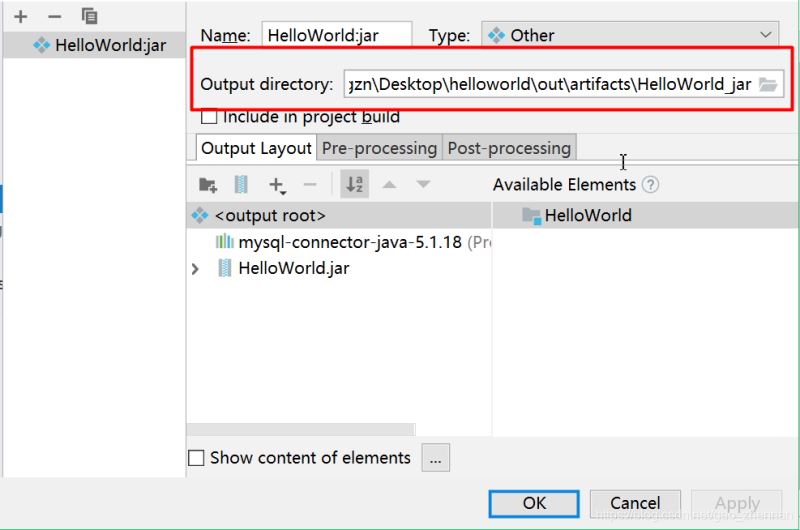Click the Cancel button
Viewport: 800px width, 530px height.
[635, 503]
